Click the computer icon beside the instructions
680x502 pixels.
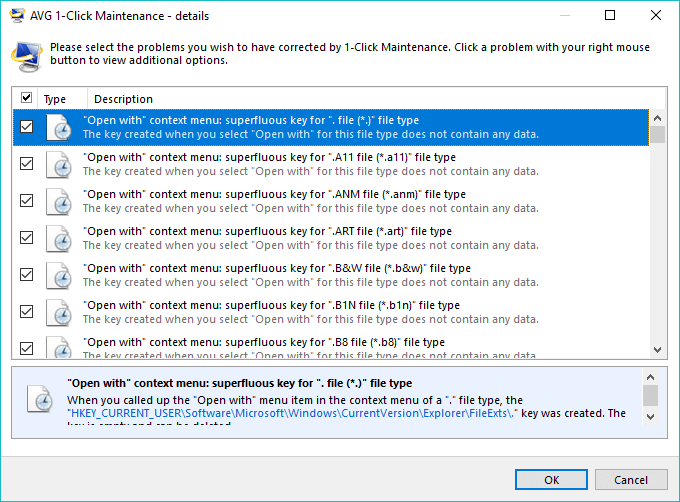(27, 56)
